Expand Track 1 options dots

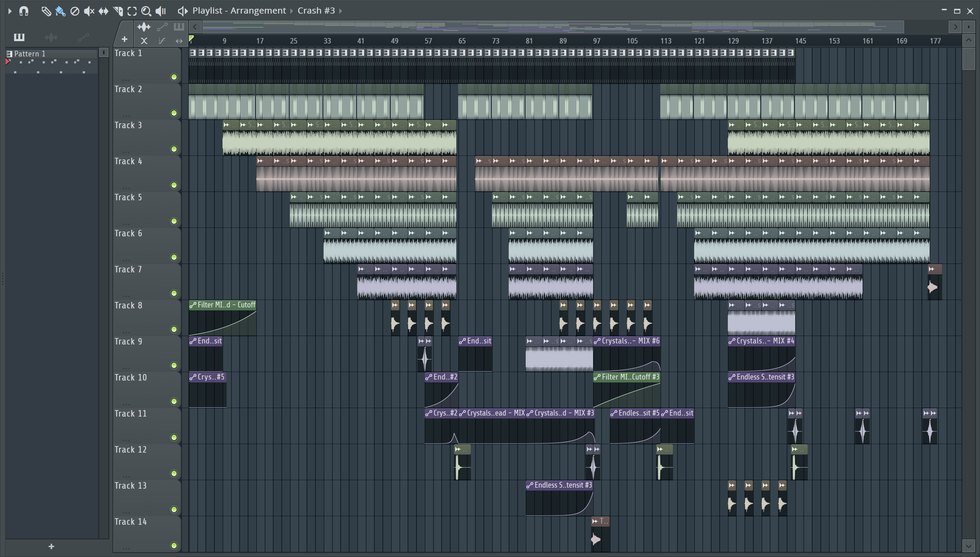click(x=126, y=80)
